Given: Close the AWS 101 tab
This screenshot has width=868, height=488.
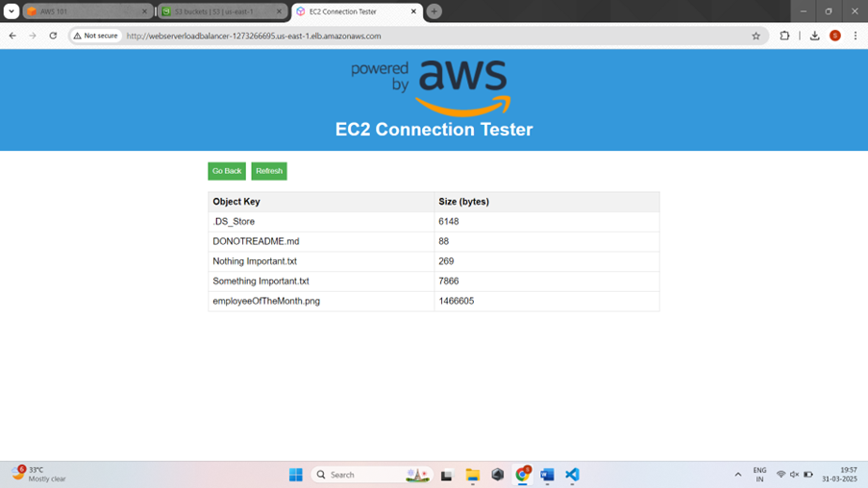Looking at the screenshot, I should pyautogui.click(x=144, y=12).
